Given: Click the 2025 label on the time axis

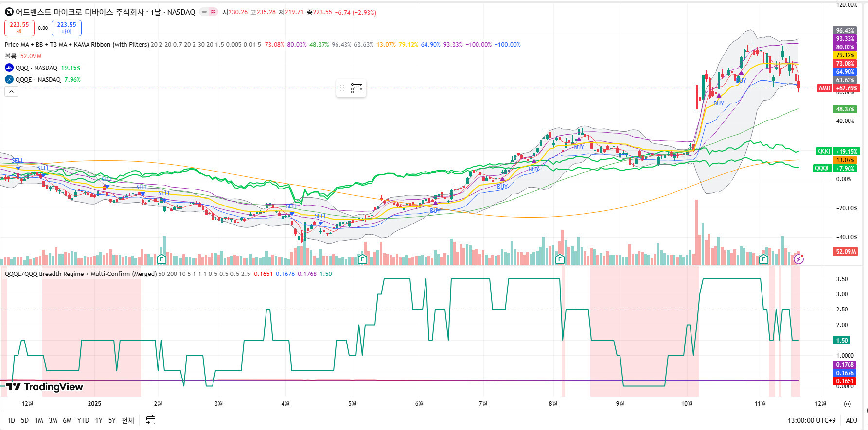Looking at the screenshot, I should click(94, 404).
